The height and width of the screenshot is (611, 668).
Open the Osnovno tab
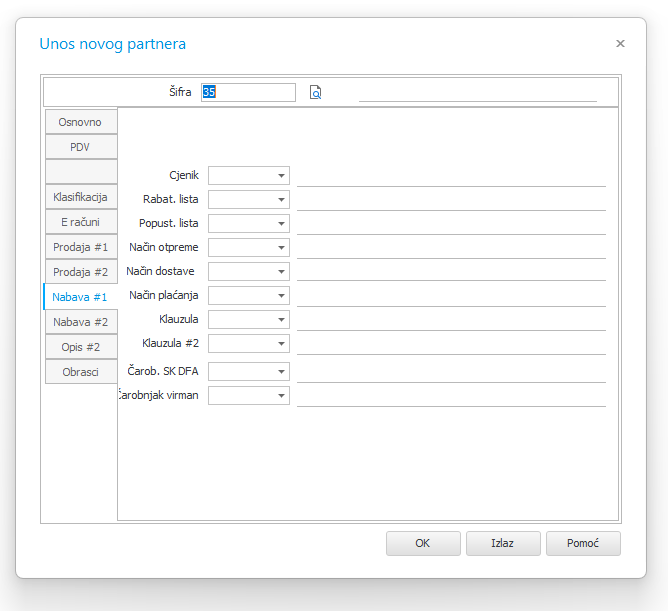(x=81, y=122)
